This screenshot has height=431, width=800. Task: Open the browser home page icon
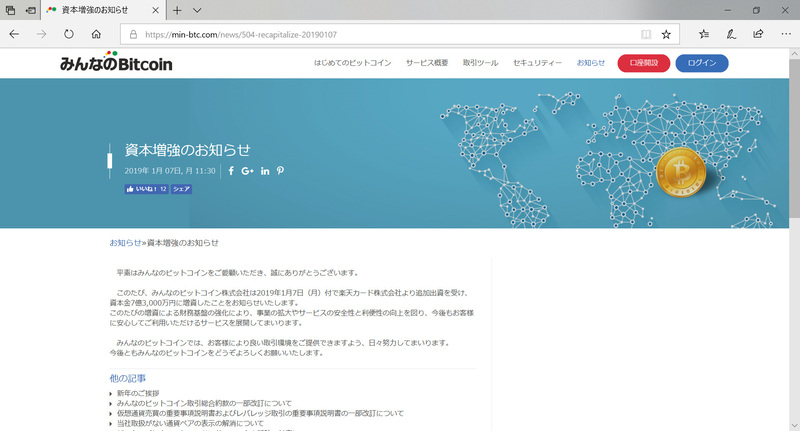pos(96,34)
